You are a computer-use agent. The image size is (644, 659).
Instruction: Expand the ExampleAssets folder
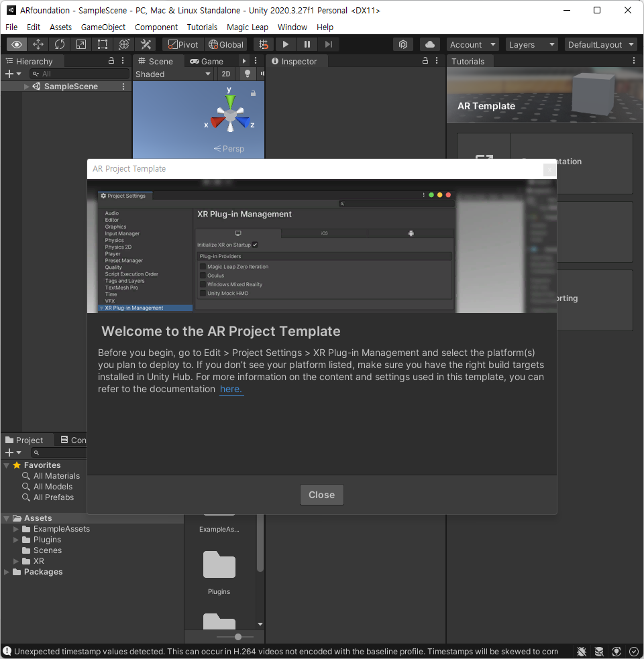[x=16, y=529]
